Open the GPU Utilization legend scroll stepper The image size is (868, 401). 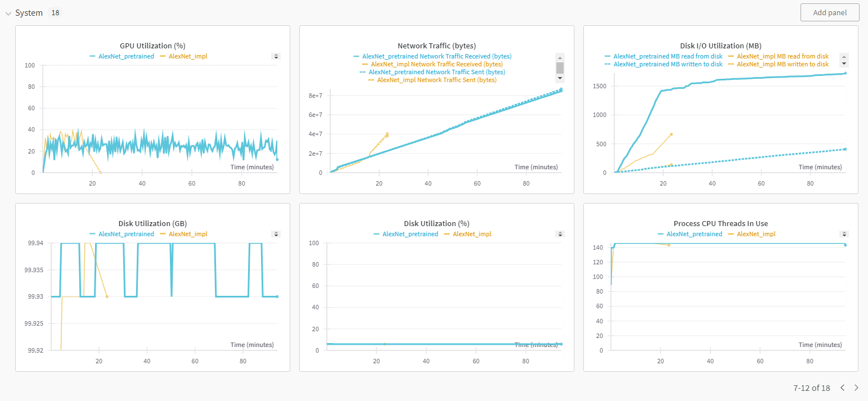[276, 56]
